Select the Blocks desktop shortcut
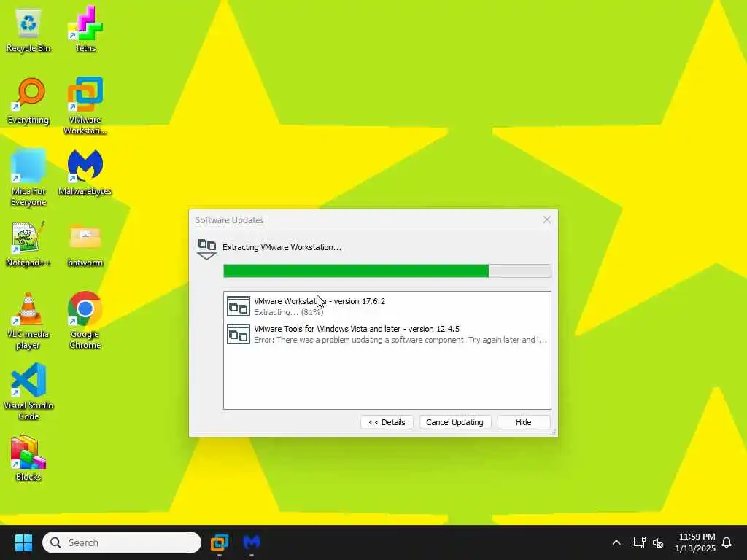 tap(28, 458)
